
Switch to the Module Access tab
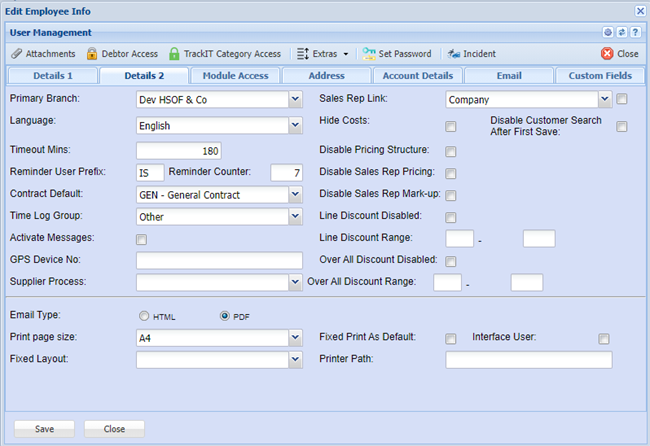(236, 75)
